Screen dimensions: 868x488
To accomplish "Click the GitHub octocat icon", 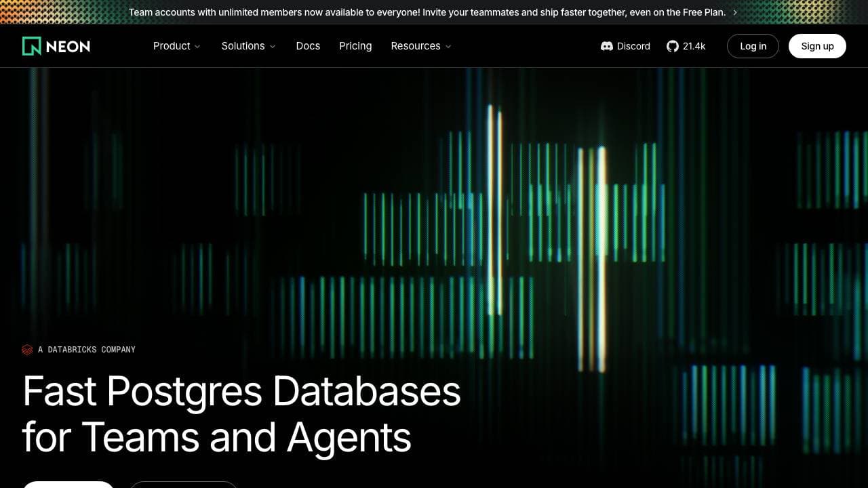I will tap(672, 46).
